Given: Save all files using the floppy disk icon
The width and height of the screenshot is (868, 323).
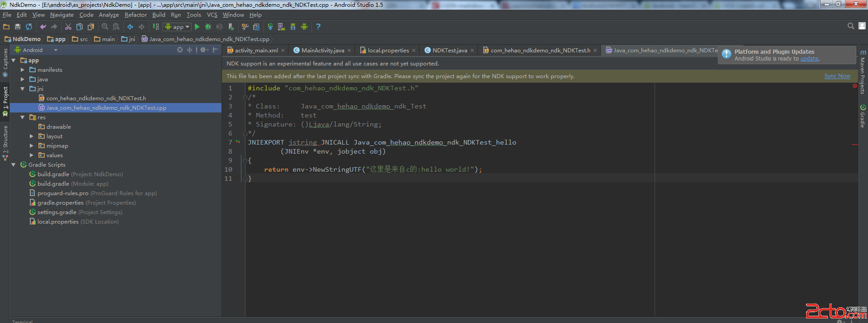Looking at the screenshot, I should 18,27.
